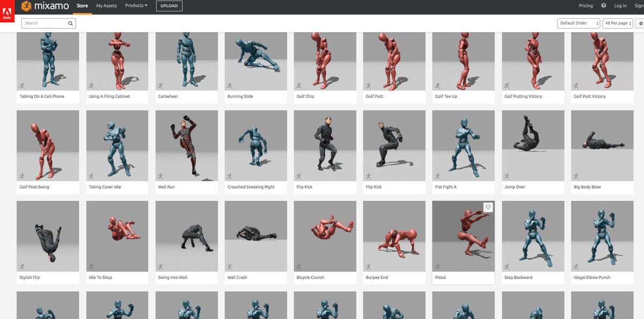This screenshot has width=644, height=319.
Task: Click running-man icon on Illegal Elbow Punch
Action: 576,266
